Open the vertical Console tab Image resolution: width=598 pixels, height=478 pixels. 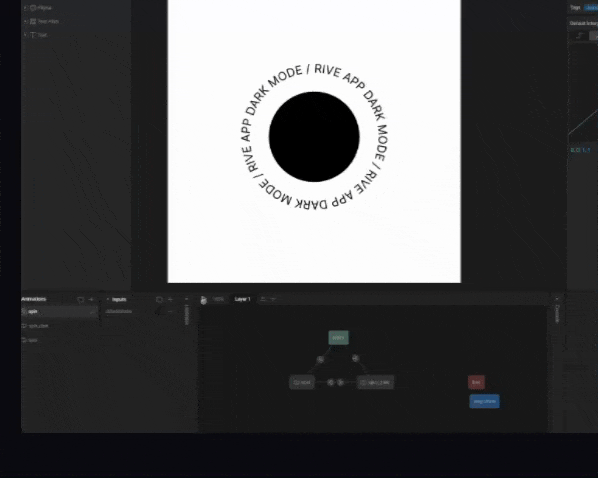557,314
